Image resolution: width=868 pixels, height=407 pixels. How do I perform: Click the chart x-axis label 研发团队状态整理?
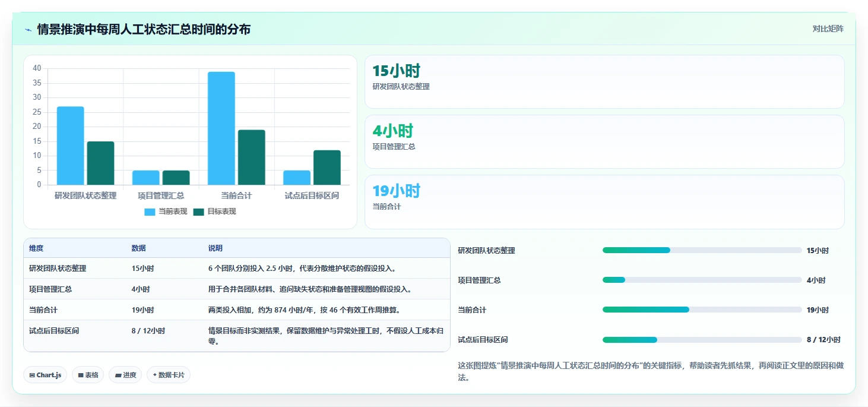coord(85,195)
